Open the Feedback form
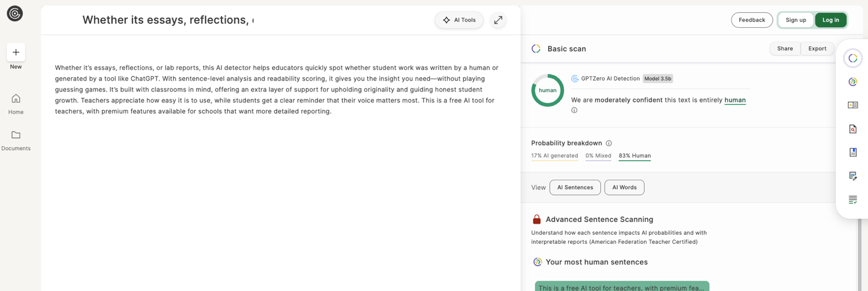 751,20
